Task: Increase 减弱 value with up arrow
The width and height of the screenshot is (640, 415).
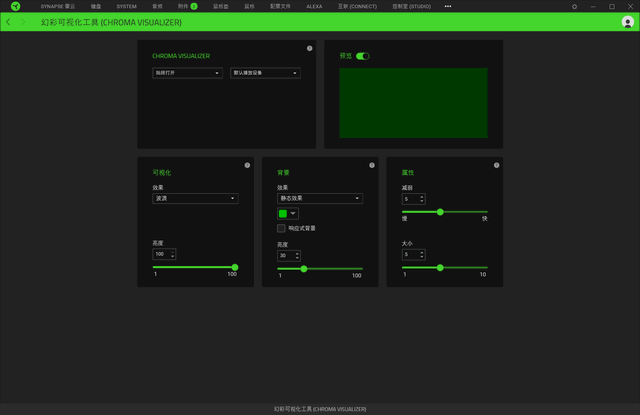Action: click(422, 197)
